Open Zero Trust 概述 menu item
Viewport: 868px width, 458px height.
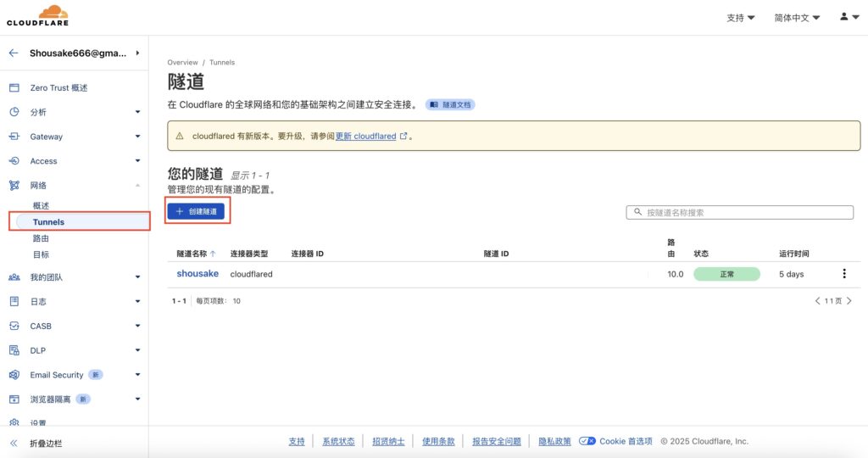click(x=58, y=87)
